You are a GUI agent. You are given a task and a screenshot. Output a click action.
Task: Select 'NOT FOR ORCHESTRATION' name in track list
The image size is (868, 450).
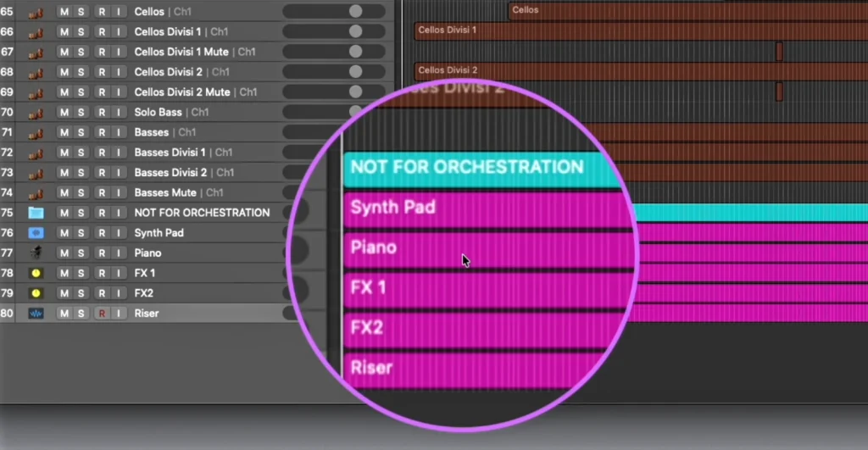tap(202, 213)
